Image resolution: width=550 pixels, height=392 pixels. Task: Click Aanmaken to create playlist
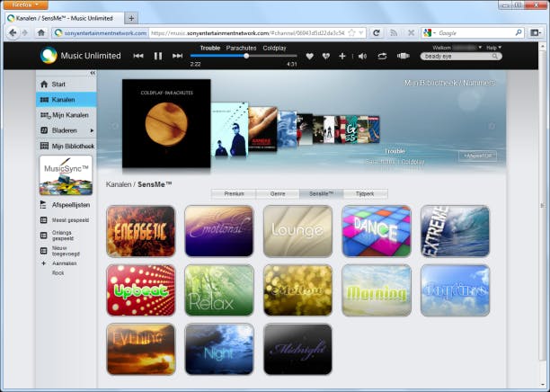pos(59,263)
